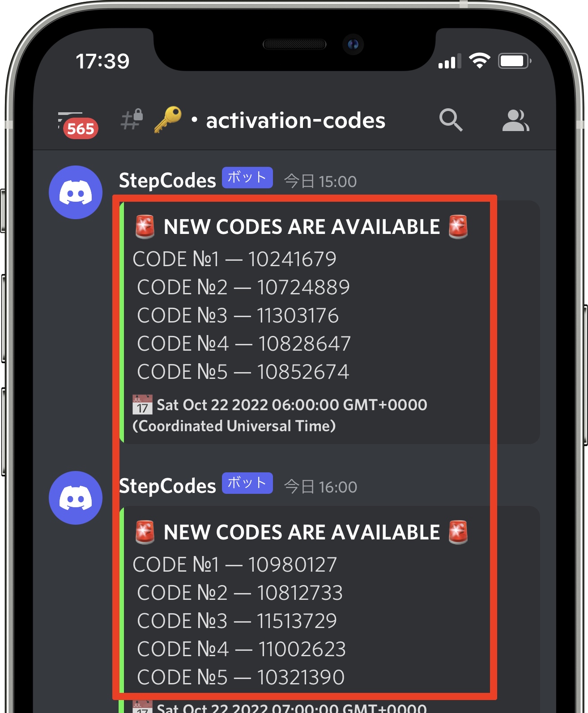Tap the Coordinated Universal Time footer text

[234, 426]
